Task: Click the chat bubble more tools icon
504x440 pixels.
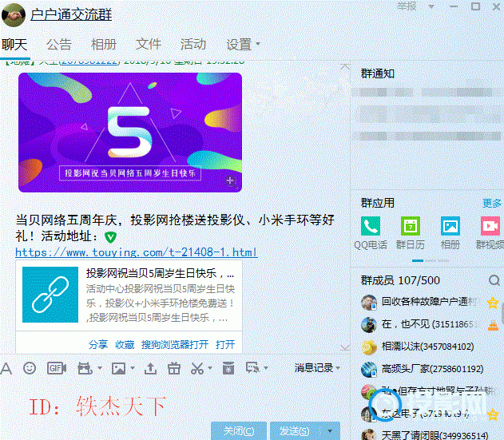Action: [x=252, y=367]
